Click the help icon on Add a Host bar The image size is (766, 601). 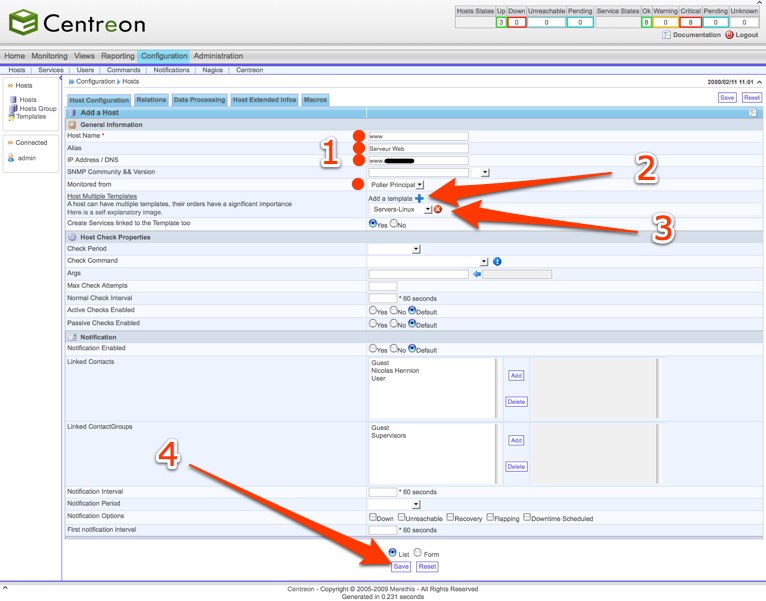[752, 113]
